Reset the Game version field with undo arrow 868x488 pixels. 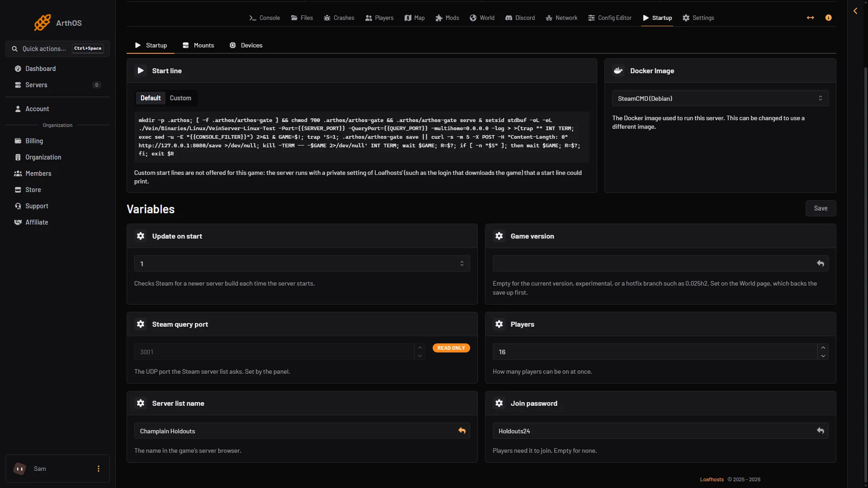(x=821, y=263)
